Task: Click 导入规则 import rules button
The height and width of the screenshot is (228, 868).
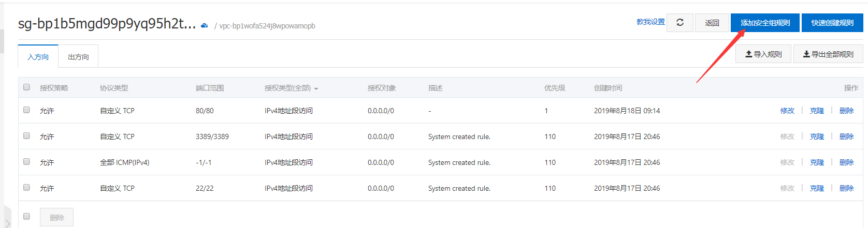Action: tap(763, 54)
